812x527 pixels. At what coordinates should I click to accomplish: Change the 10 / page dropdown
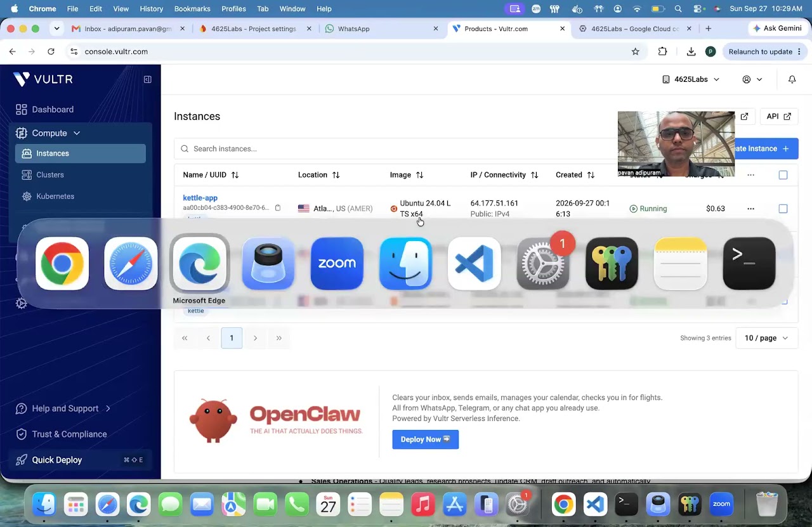[x=766, y=338]
